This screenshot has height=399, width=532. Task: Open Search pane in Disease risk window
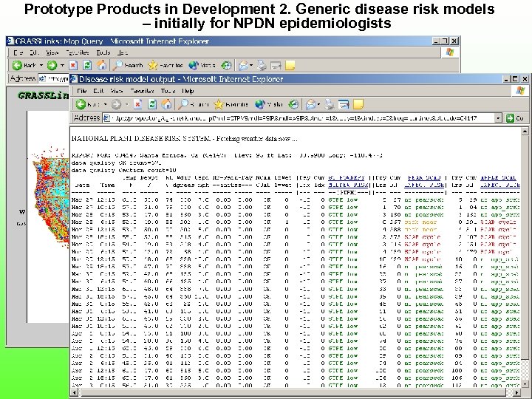[x=194, y=104]
